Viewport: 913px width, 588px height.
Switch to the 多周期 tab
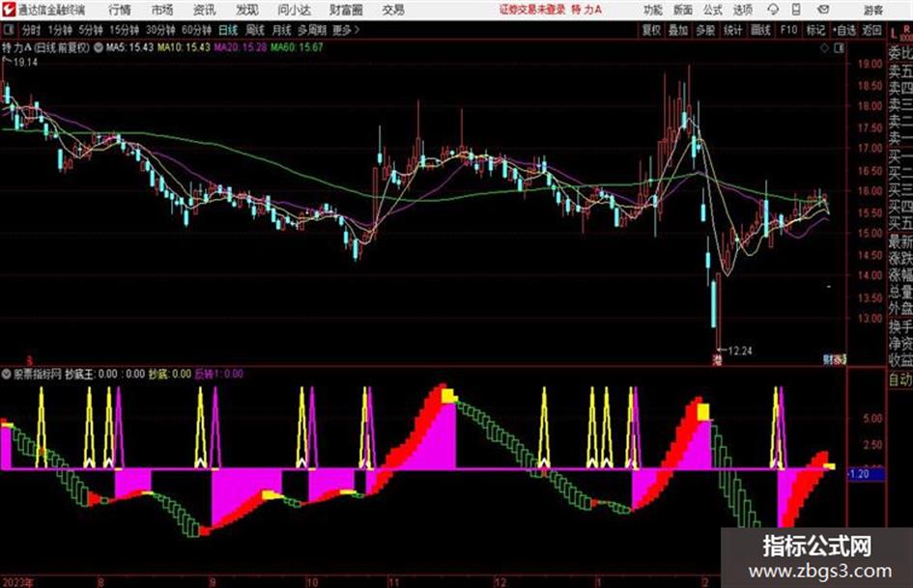click(312, 30)
